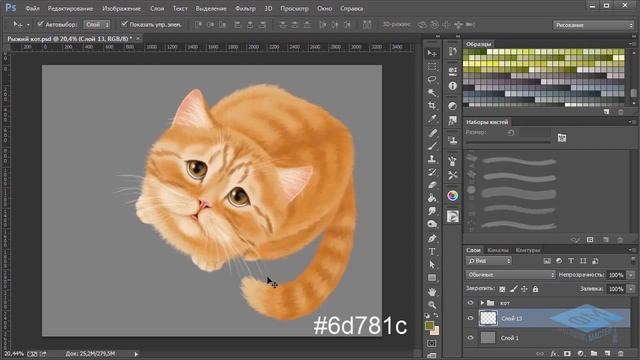This screenshot has height=360, width=640.
Task: Open the Слой auto-select dropdown
Action: pos(97,24)
